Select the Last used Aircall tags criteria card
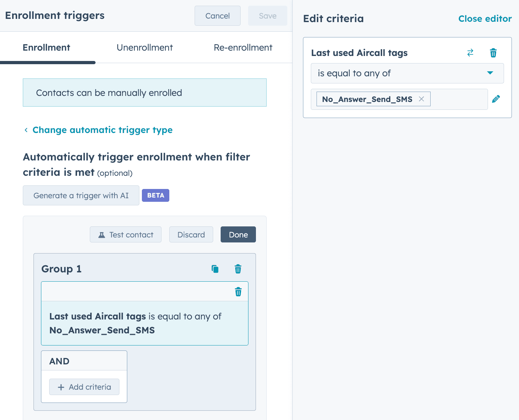The image size is (519, 420). (x=145, y=323)
